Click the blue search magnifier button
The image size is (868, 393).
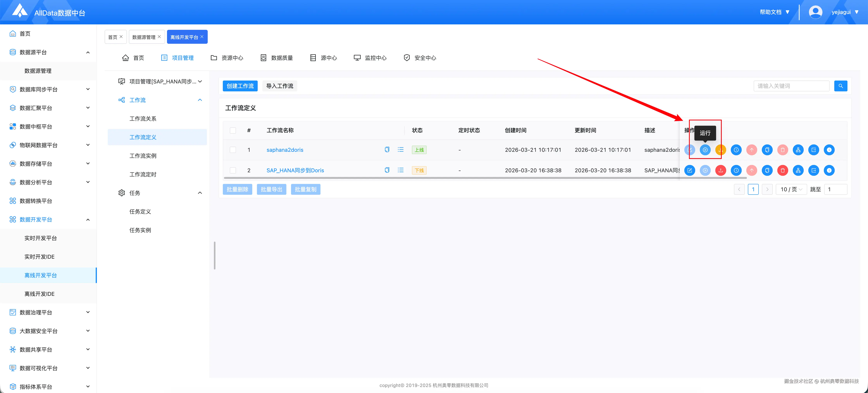tap(840, 86)
